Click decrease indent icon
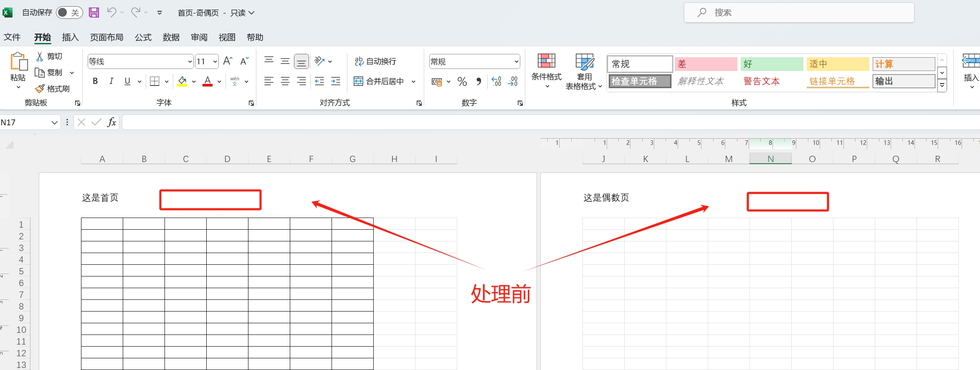Screen dimensions: 980x370 (x=319, y=81)
